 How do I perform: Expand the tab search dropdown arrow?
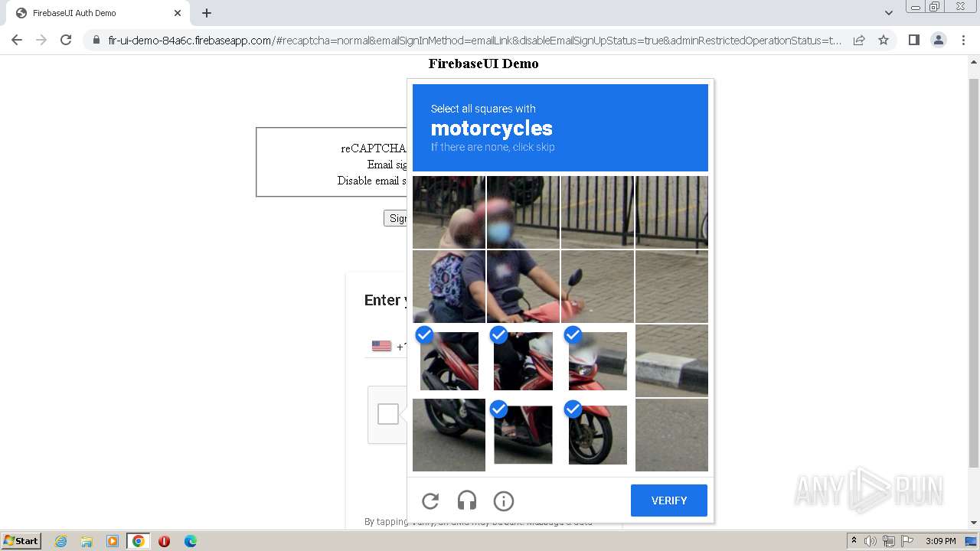pyautogui.click(x=888, y=13)
